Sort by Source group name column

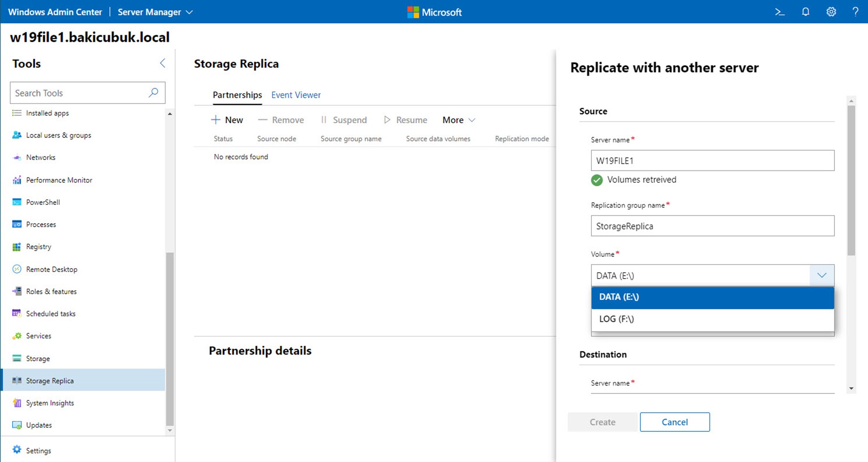point(351,139)
